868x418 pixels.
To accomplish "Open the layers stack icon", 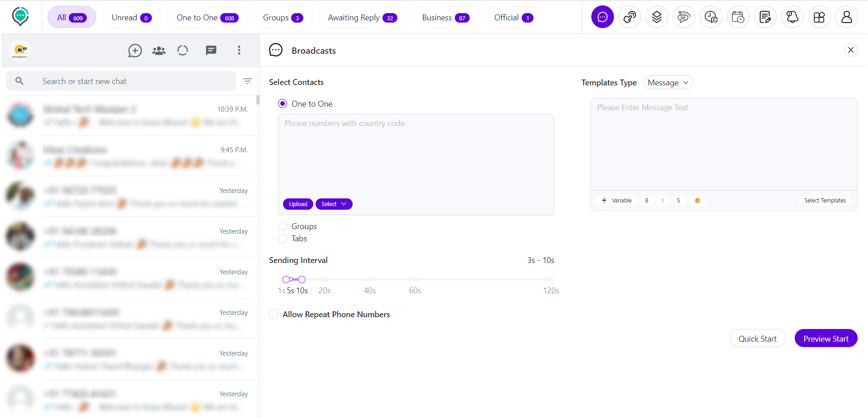I will click(x=656, y=17).
